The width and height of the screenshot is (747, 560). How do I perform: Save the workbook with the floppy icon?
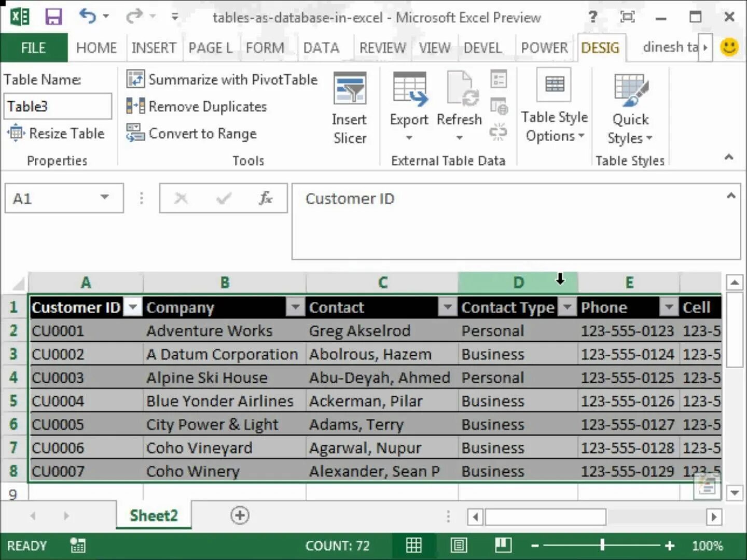point(53,17)
